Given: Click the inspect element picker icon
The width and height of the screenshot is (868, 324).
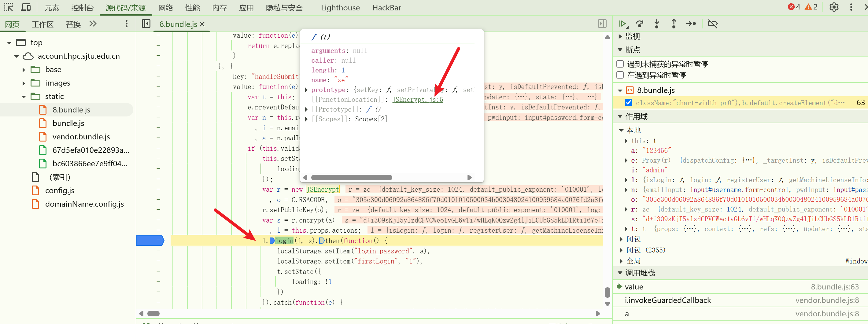Looking at the screenshot, I should 9,7.
